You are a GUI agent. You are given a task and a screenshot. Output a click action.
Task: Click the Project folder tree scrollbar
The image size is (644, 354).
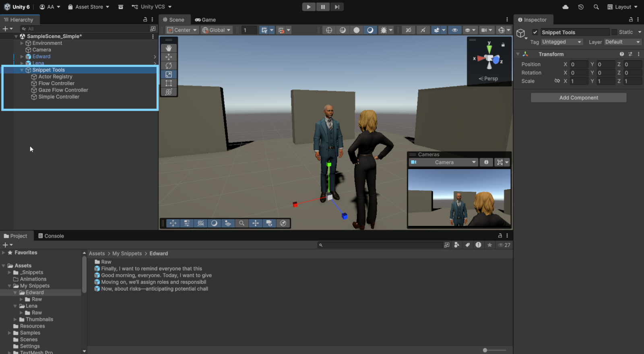point(84,274)
